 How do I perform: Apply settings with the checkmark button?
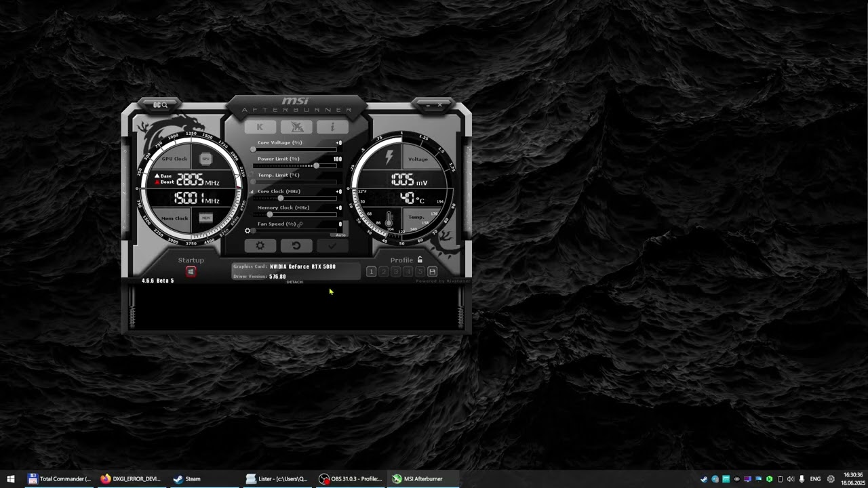(x=332, y=245)
